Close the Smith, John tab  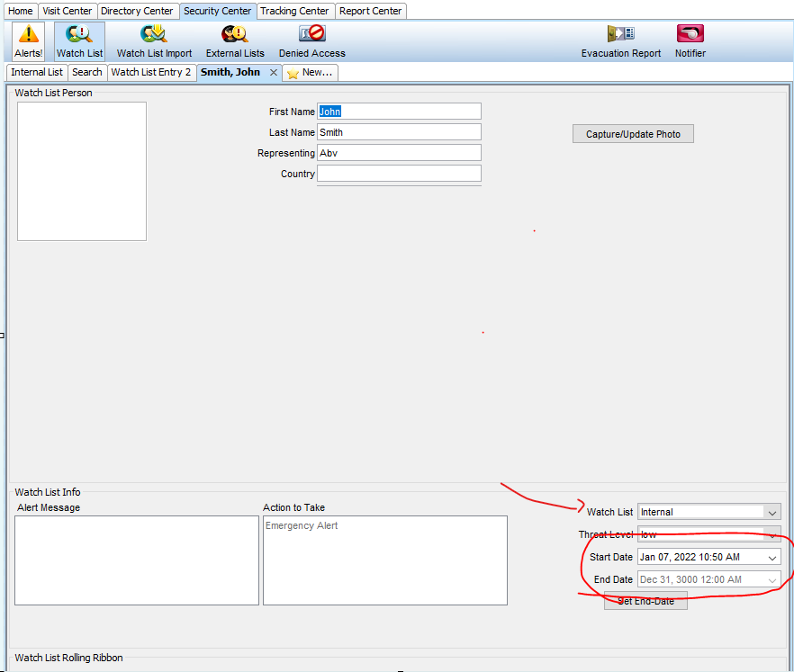click(x=274, y=73)
